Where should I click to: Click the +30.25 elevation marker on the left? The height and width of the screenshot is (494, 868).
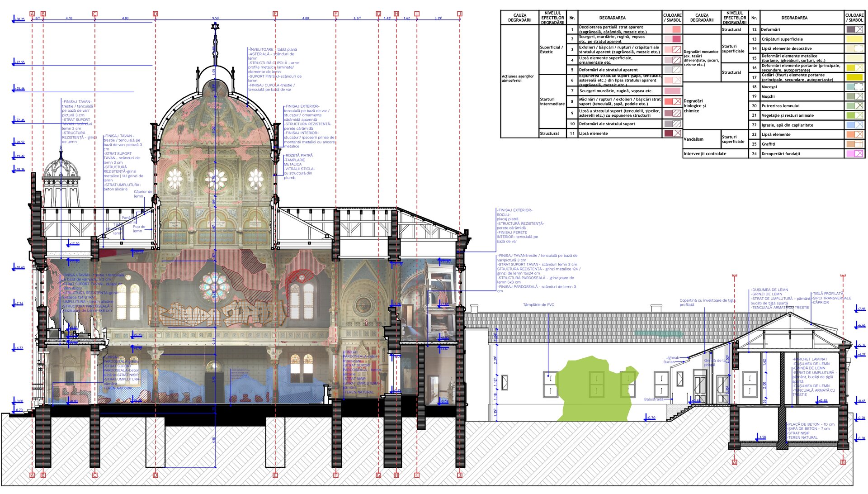[x=19, y=19]
